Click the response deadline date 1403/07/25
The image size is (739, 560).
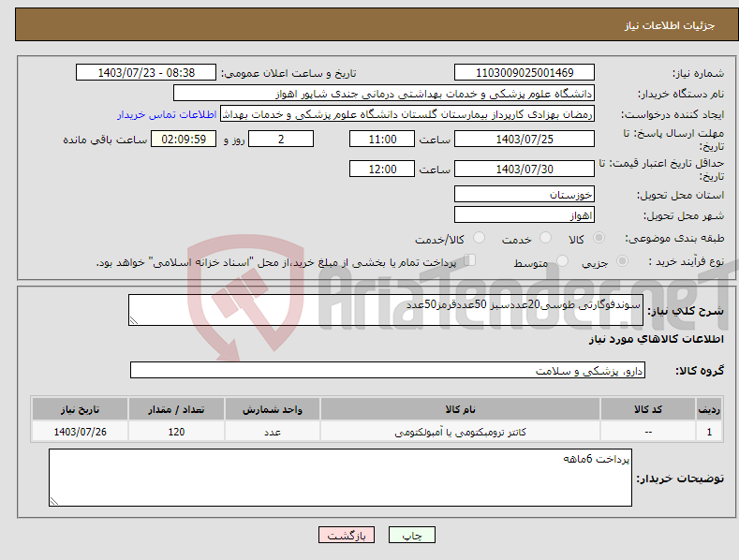(x=525, y=139)
